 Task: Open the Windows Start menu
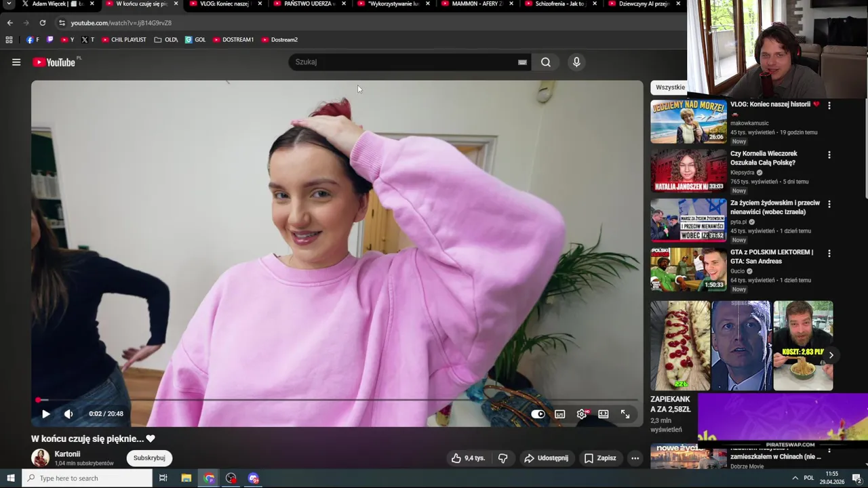10,479
